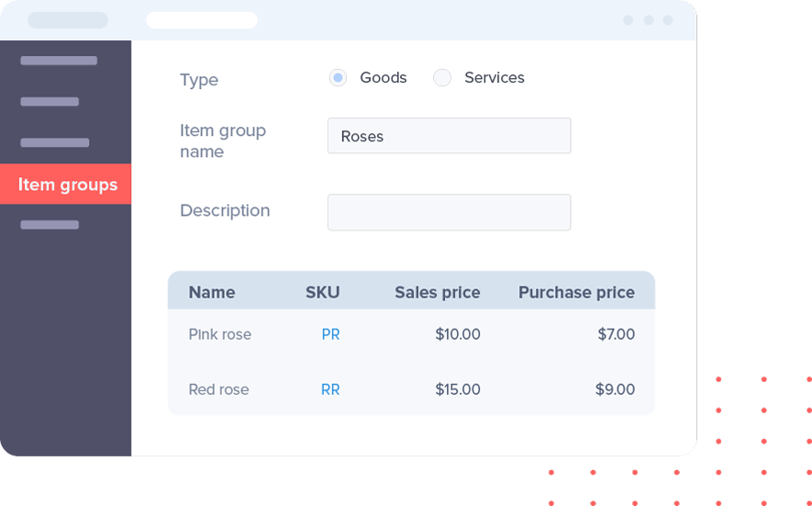Select the Pink rose item name
Screen dimensions: 812x506
point(220,334)
